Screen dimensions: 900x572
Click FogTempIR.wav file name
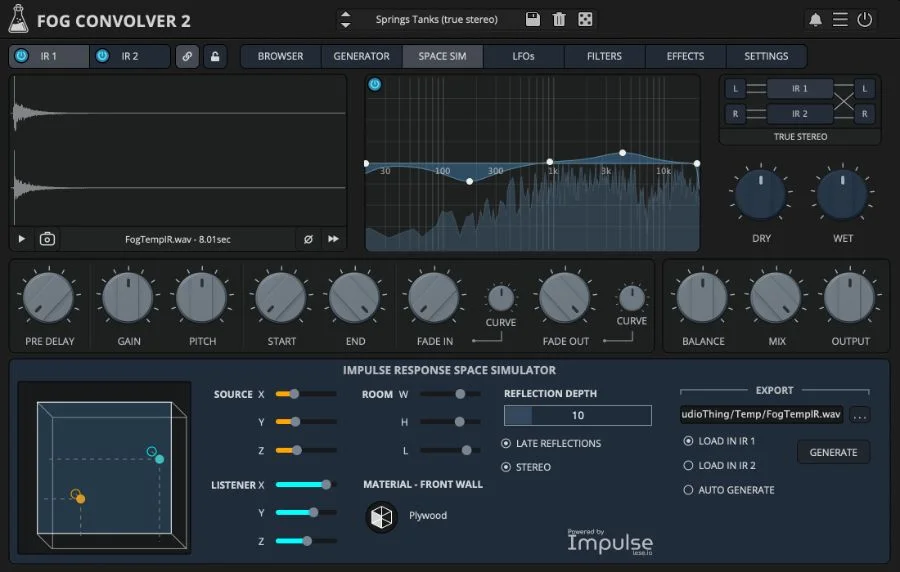(x=178, y=239)
